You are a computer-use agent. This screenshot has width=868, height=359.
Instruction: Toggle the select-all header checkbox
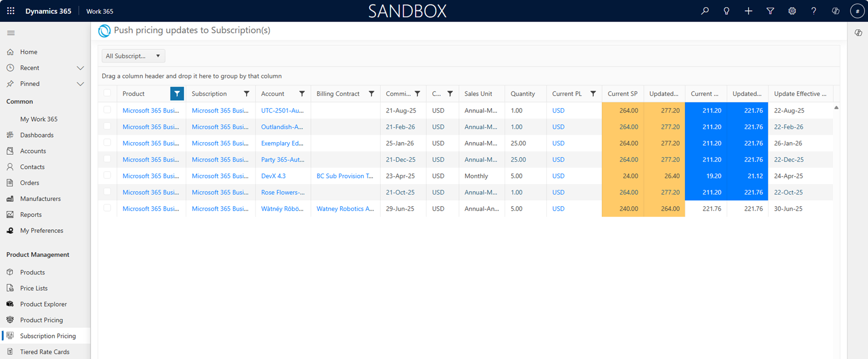107,93
